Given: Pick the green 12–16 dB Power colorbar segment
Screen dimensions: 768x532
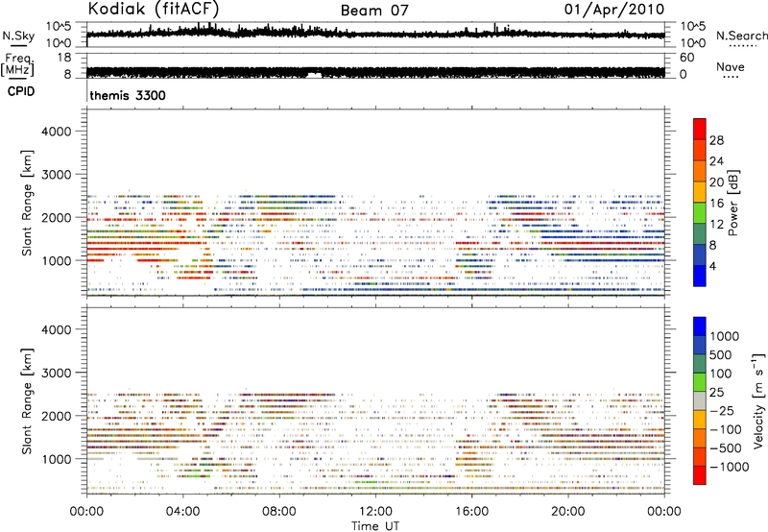Looking at the screenshot, I should click(x=700, y=213).
